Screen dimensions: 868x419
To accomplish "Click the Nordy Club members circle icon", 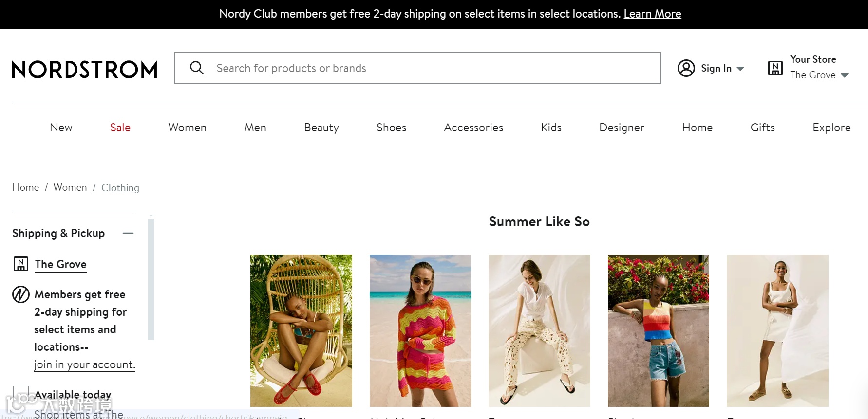I will click(21, 294).
